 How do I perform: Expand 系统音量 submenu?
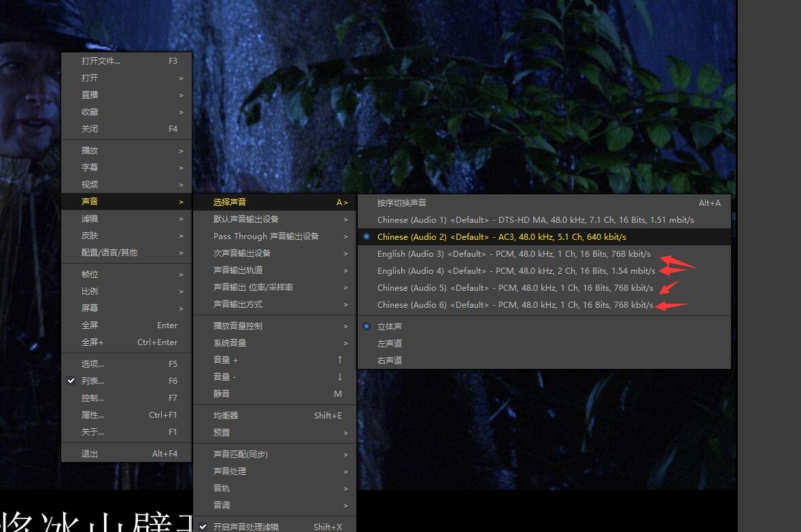click(275, 343)
